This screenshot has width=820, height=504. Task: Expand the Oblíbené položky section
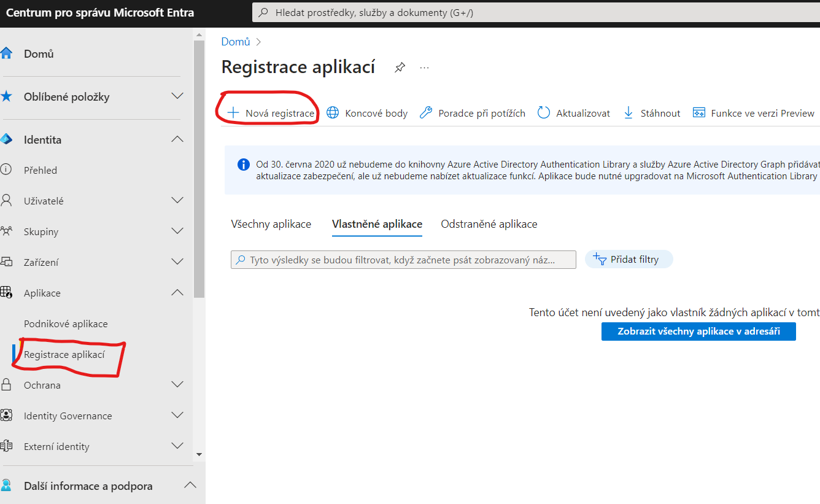[177, 96]
